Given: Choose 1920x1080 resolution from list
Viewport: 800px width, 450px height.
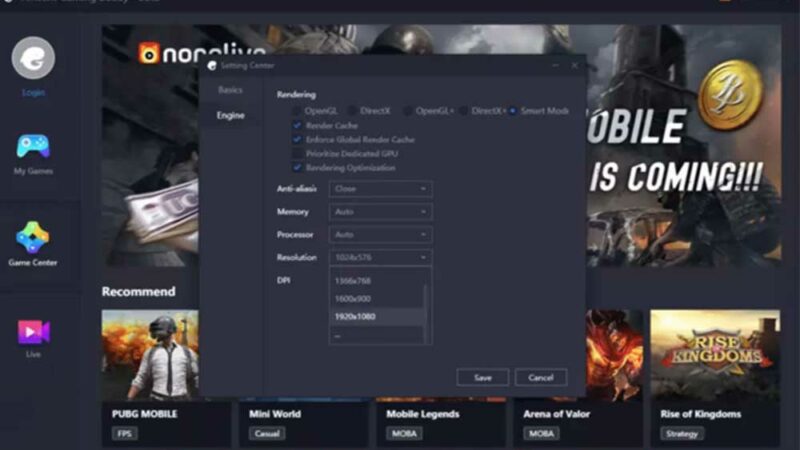Looking at the screenshot, I should (x=377, y=317).
